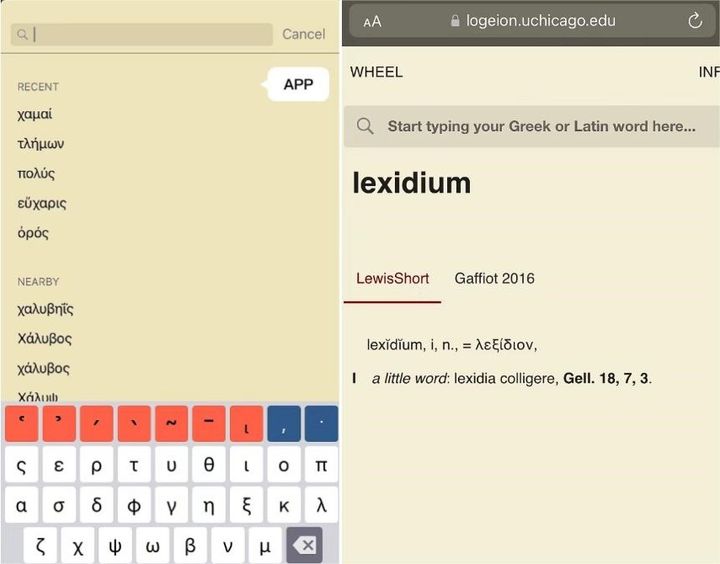This screenshot has width=720, height=564.
Task: Tap the chi χ key
Action: pyautogui.click(x=78, y=545)
